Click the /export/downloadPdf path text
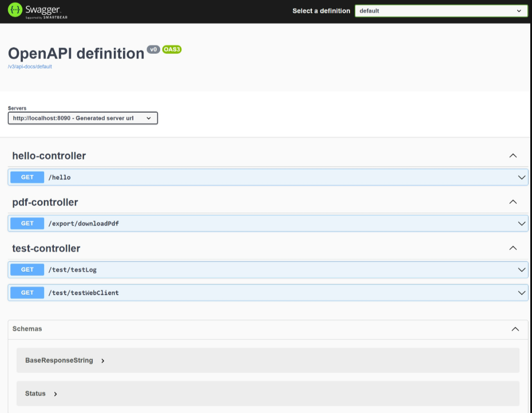 [84, 223]
